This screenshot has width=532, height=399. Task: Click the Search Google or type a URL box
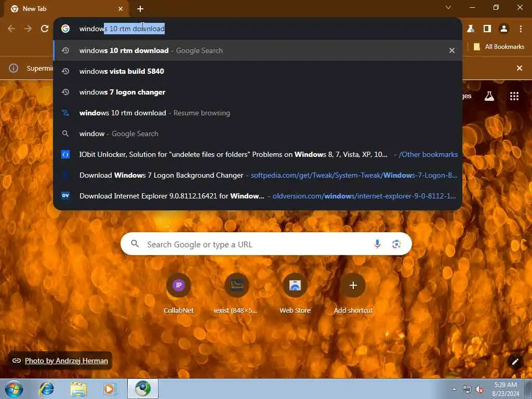266,244
